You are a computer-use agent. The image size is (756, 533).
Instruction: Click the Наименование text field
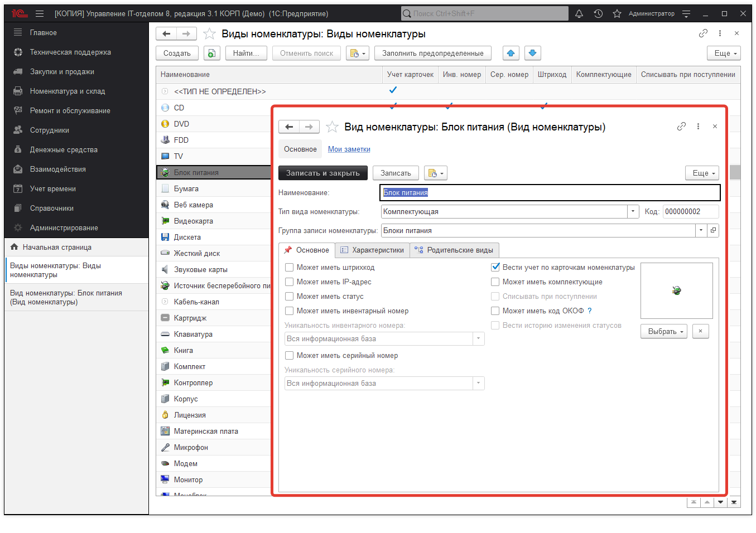(x=550, y=193)
